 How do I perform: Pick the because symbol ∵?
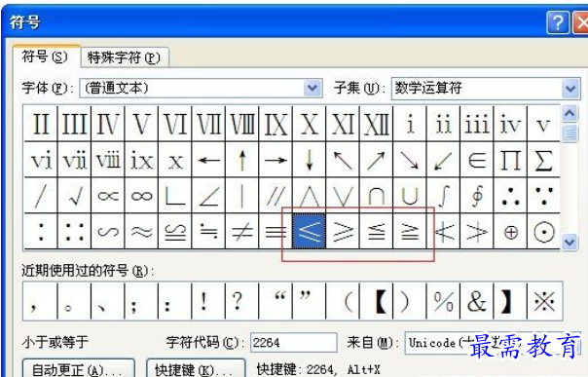coord(544,196)
